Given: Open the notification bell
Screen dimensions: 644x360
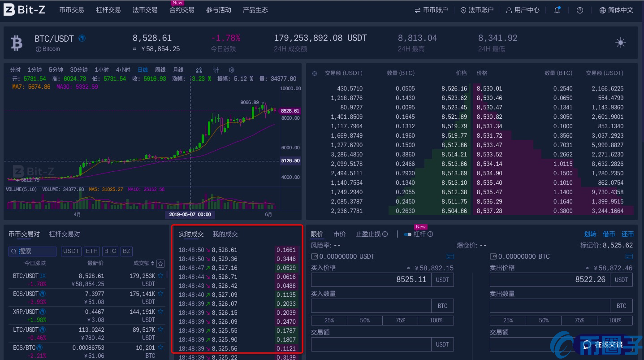Looking at the screenshot, I should [557, 10].
